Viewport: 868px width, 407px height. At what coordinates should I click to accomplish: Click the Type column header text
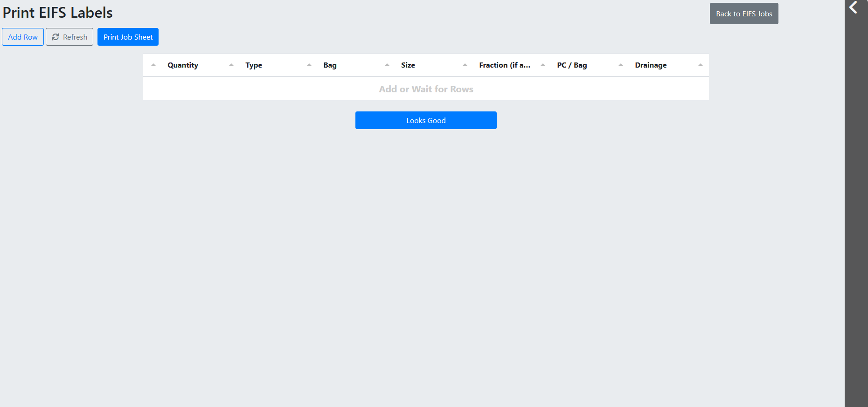pos(254,65)
